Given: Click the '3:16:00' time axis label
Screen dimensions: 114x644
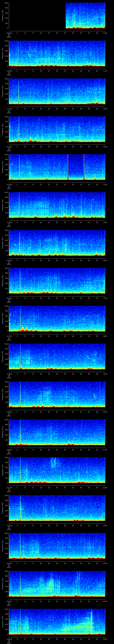Looking at the screenshot, I should point(9,298).
